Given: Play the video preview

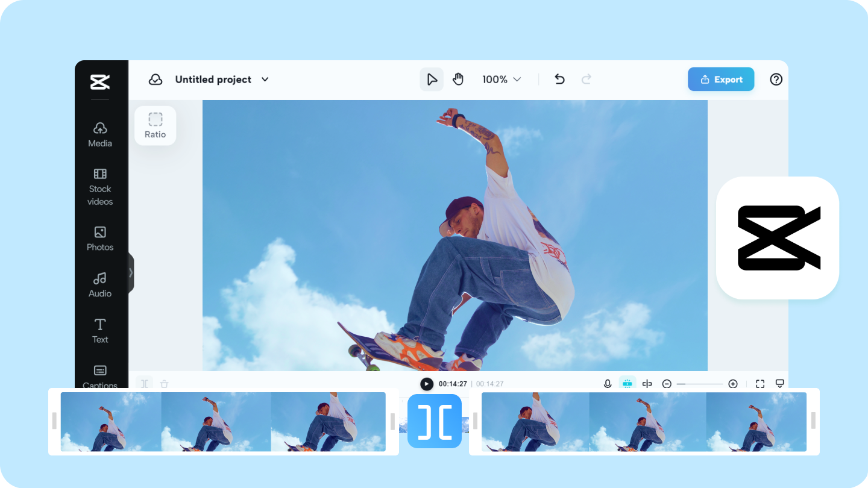Looking at the screenshot, I should click(427, 384).
